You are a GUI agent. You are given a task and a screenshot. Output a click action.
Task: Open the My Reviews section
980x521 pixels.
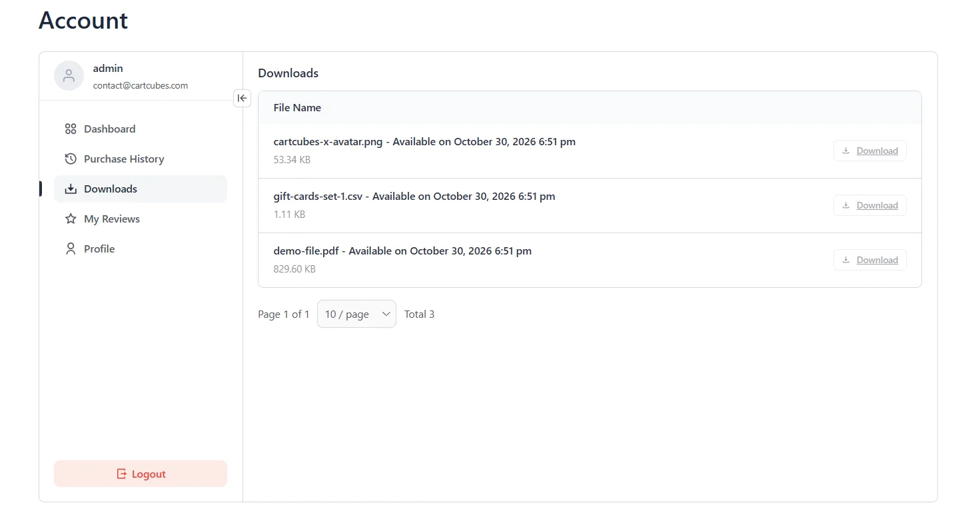[141, 219]
